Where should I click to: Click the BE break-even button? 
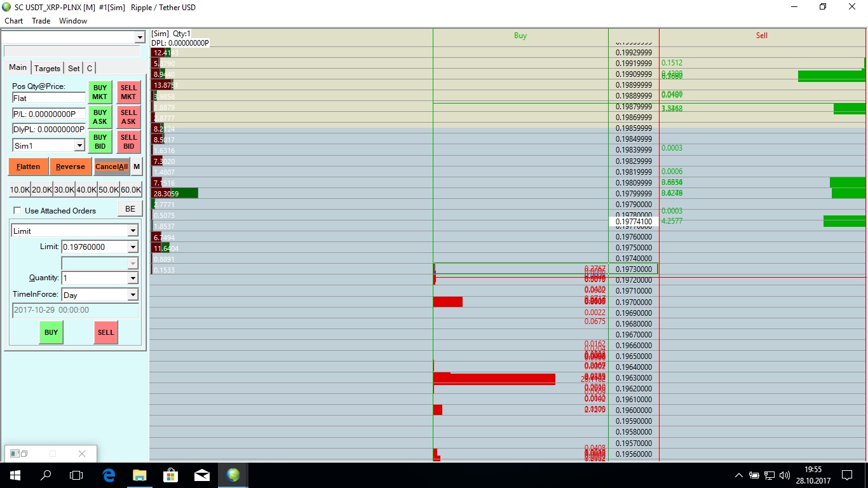click(x=130, y=209)
